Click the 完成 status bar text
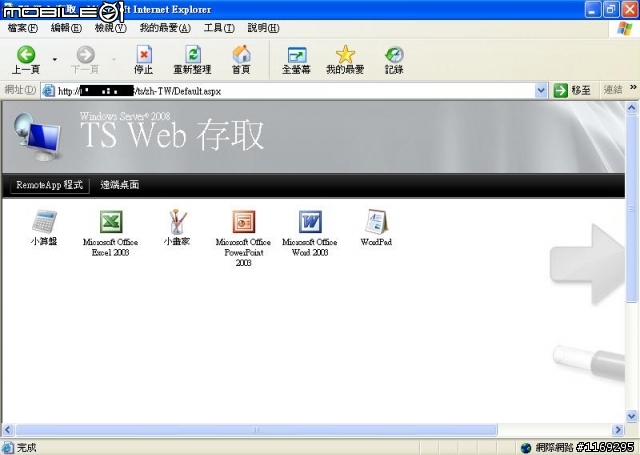 point(27,448)
